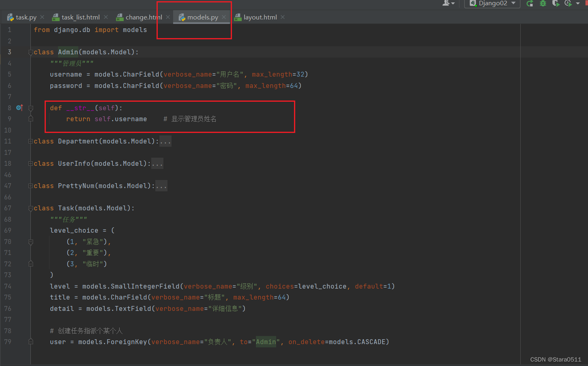The height and width of the screenshot is (366, 588).
Task: Close the change.html tab
Action: tap(168, 17)
